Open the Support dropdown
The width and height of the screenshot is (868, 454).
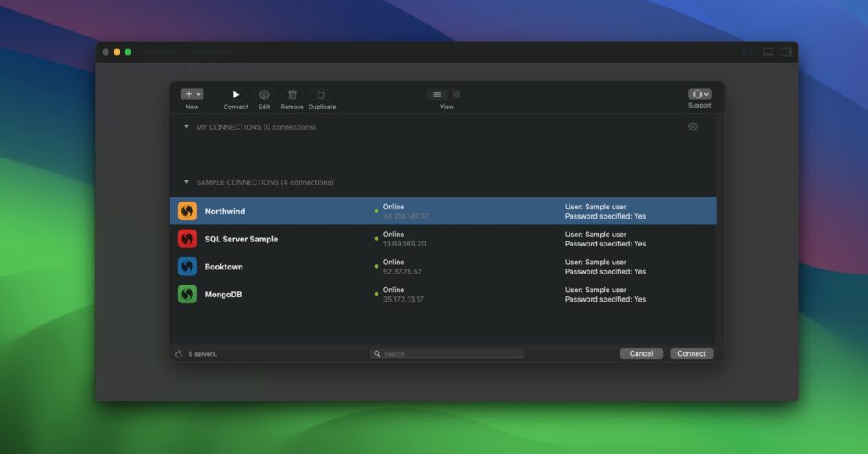[x=699, y=94]
